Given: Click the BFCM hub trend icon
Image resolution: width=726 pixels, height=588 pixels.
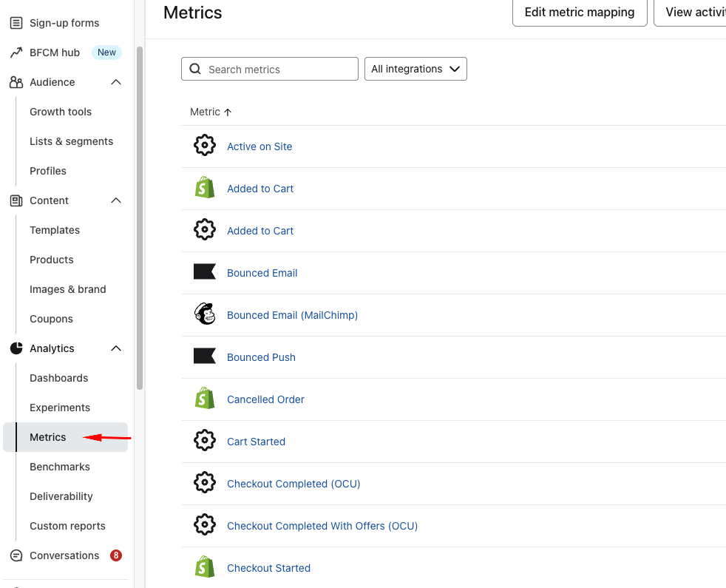Looking at the screenshot, I should click(16, 53).
